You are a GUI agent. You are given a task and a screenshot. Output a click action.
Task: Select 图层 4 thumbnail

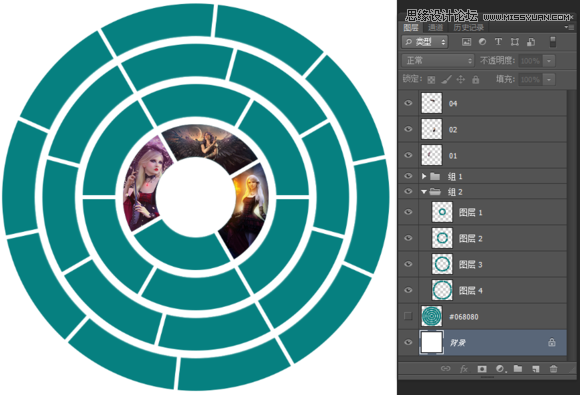[442, 290]
